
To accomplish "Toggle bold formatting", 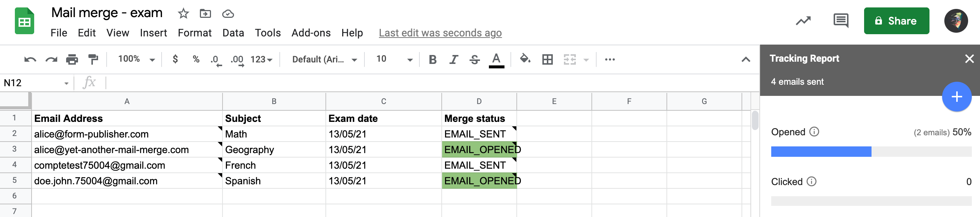I will tap(432, 59).
